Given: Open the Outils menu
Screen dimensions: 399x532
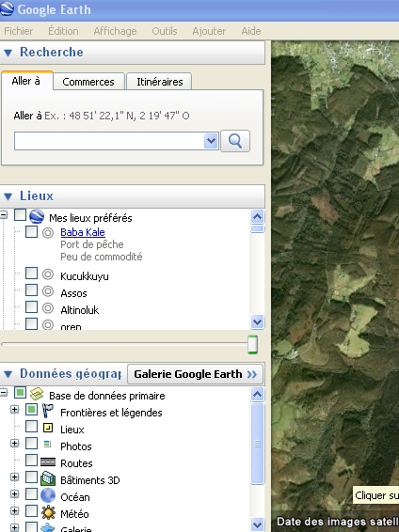Looking at the screenshot, I should 165,31.
